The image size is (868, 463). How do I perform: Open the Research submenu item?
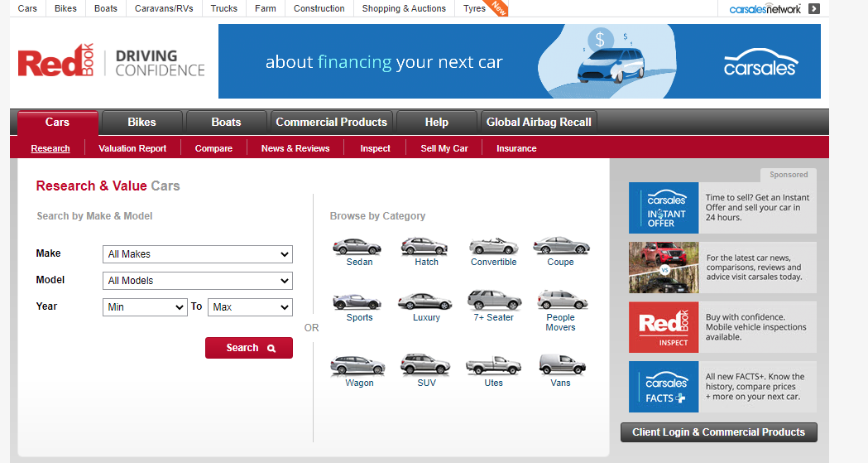click(50, 148)
